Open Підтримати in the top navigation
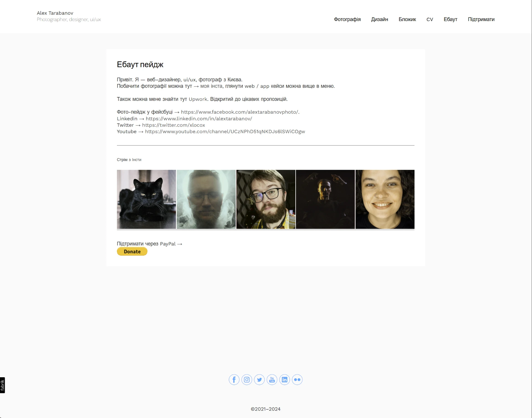Image resolution: width=532 pixels, height=418 pixels. 481,19
